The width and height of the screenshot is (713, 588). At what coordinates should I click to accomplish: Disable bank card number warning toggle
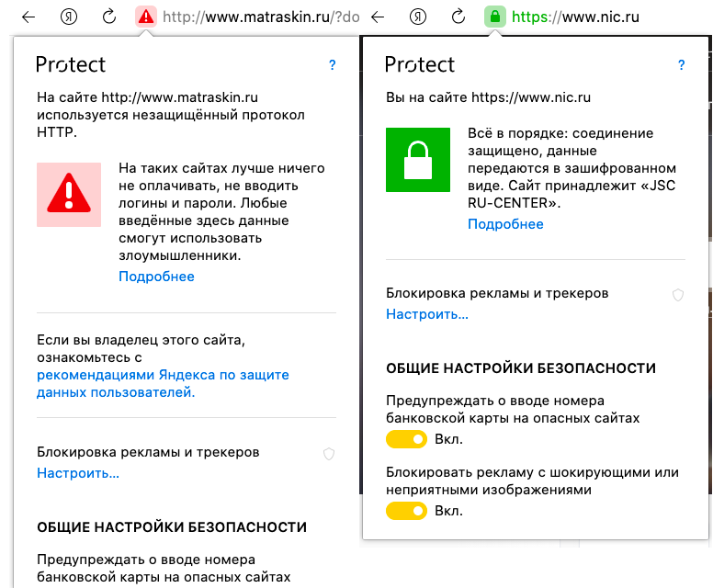(406, 439)
